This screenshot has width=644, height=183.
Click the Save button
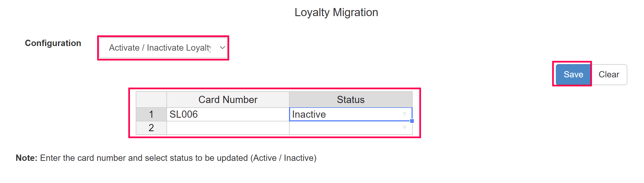point(573,75)
